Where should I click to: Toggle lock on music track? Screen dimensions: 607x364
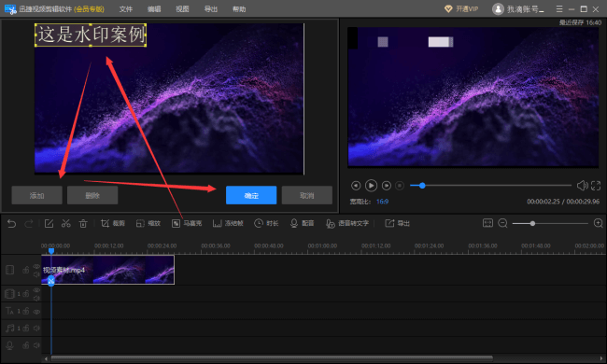(x=26, y=328)
